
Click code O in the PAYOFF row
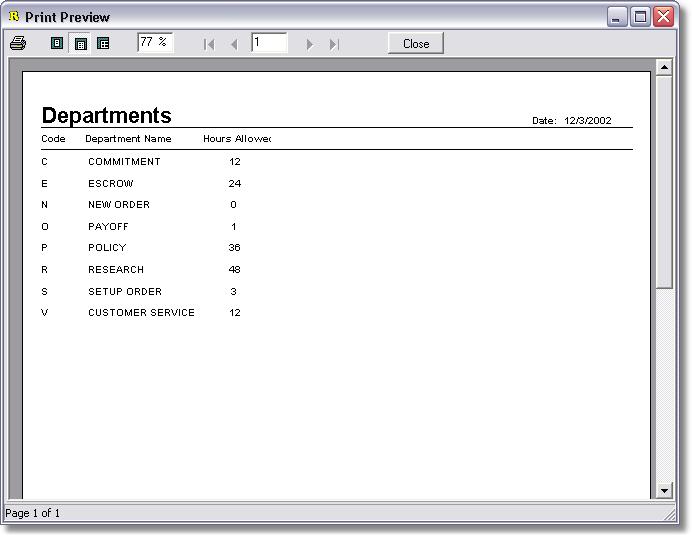45,227
